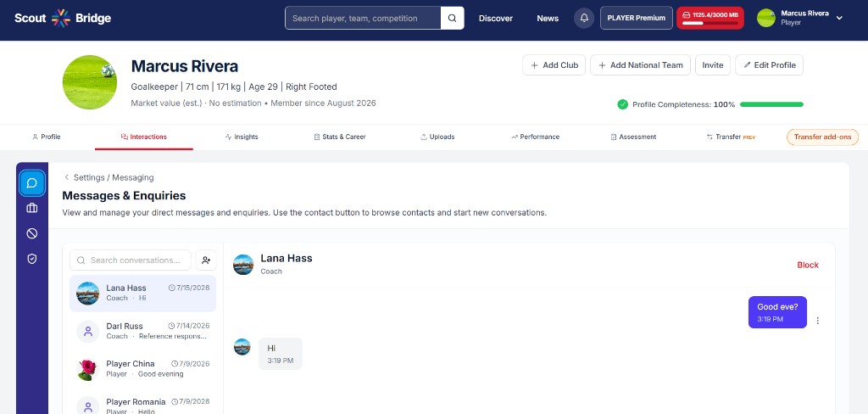868x414 pixels.
Task: Open the notifications bell
Action: (584, 19)
